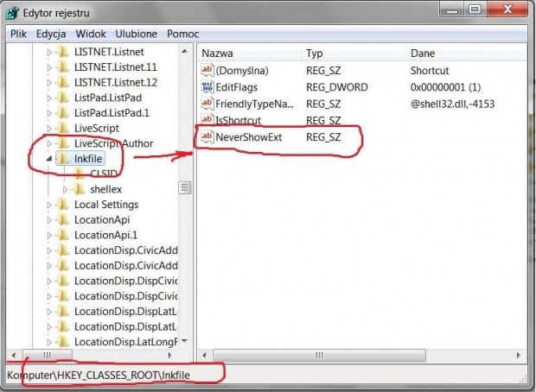Expand the ListPad.ListPad key
Viewport: 536px width, 392px height.
coord(49,98)
